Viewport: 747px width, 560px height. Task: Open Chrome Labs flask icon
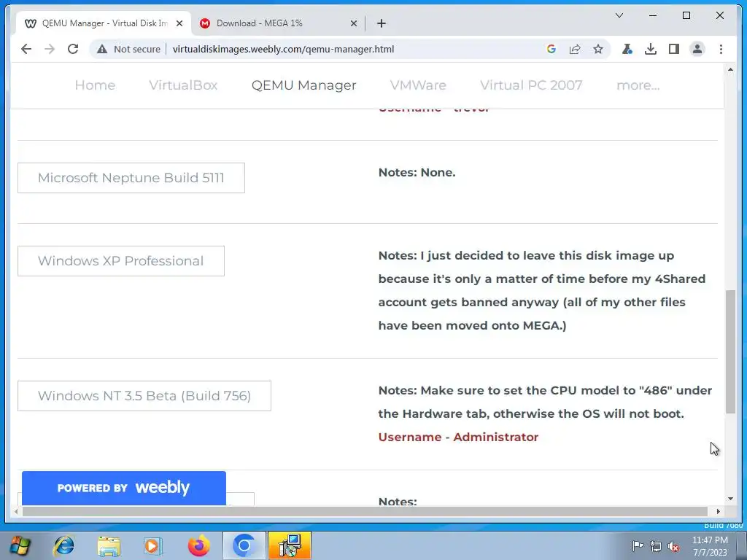(627, 49)
